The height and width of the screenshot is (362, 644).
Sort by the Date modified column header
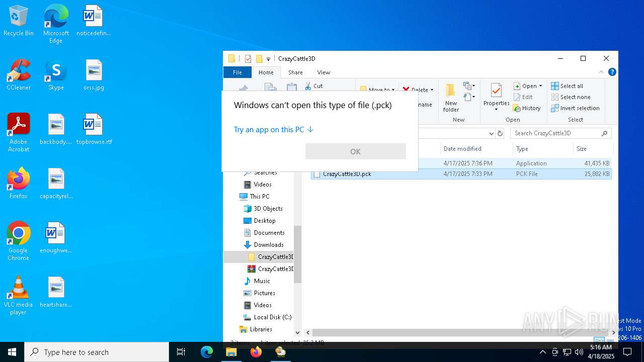(x=476, y=149)
